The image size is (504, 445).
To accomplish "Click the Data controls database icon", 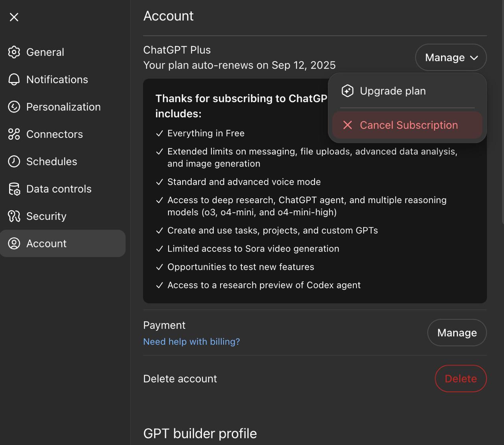I will pos(14,189).
